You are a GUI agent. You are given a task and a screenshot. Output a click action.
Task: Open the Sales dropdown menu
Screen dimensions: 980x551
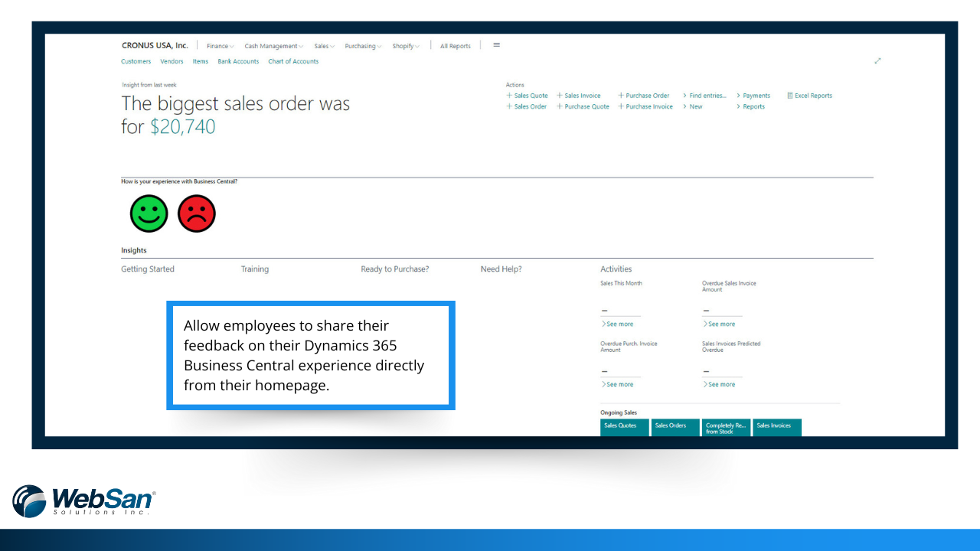pos(325,46)
